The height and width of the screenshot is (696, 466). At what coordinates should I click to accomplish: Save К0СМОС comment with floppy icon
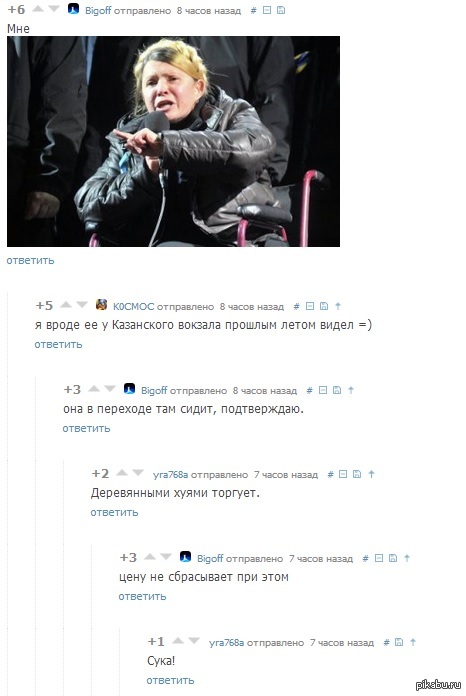tap(324, 306)
